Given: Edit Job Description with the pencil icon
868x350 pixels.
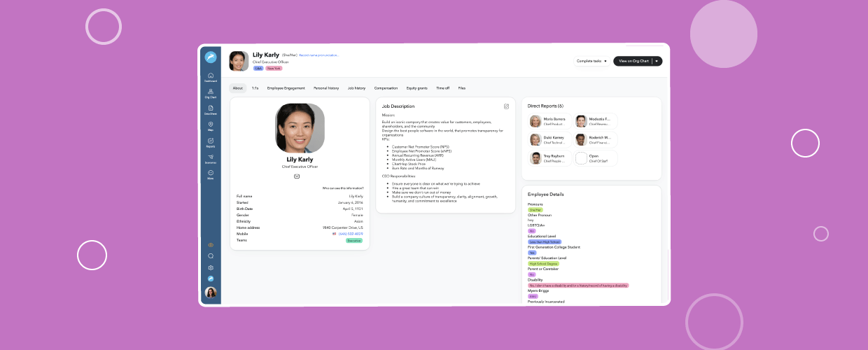Looking at the screenshot, I should click(x=506, y=106).
